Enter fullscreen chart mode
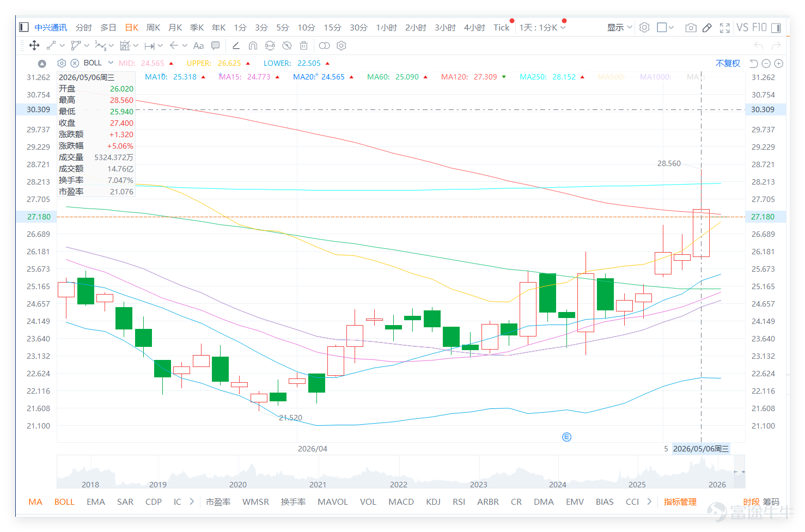The width and height of the screenshot is (805, 532). (x=724, y=28)
